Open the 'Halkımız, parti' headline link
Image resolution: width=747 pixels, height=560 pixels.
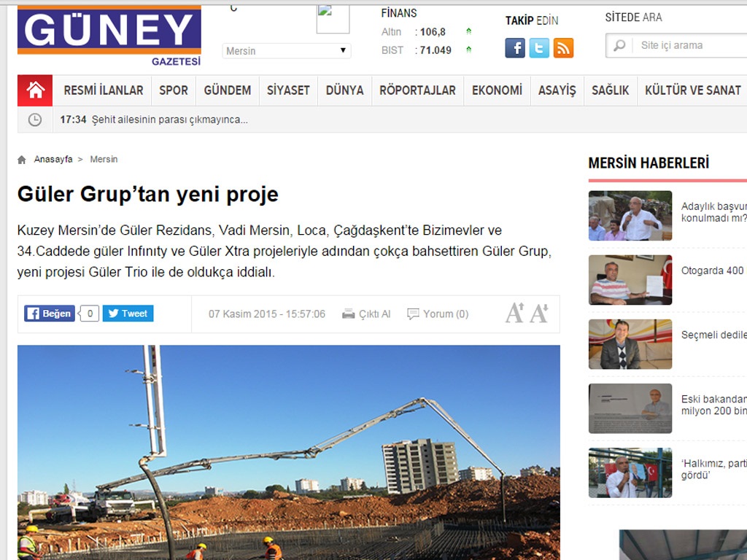pos(714,470)
